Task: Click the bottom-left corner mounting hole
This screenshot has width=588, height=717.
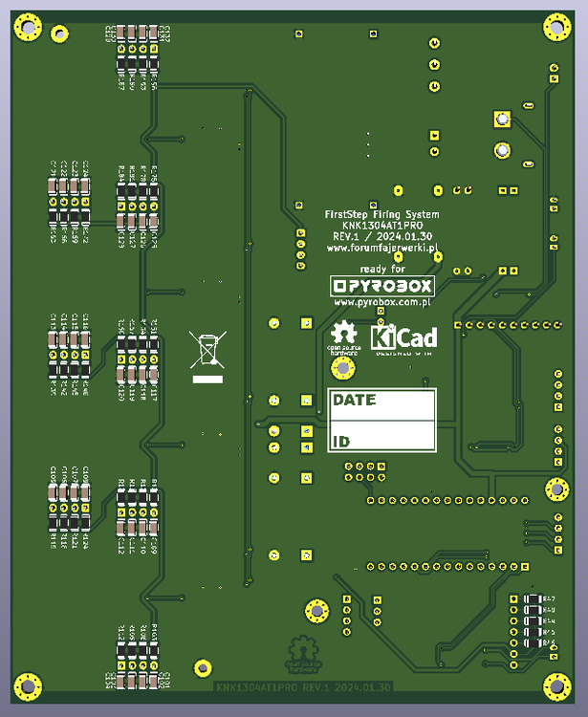Action: coord(26,685)
